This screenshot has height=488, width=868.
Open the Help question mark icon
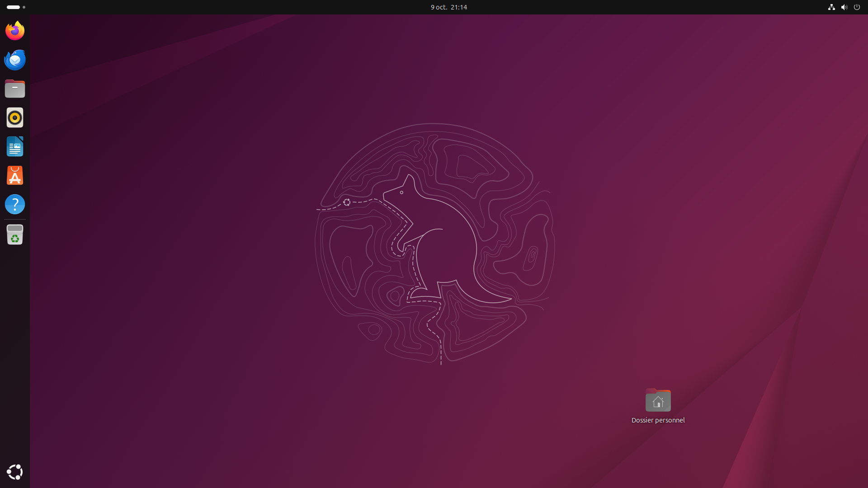pyautogui.click(x=15, y=204)
